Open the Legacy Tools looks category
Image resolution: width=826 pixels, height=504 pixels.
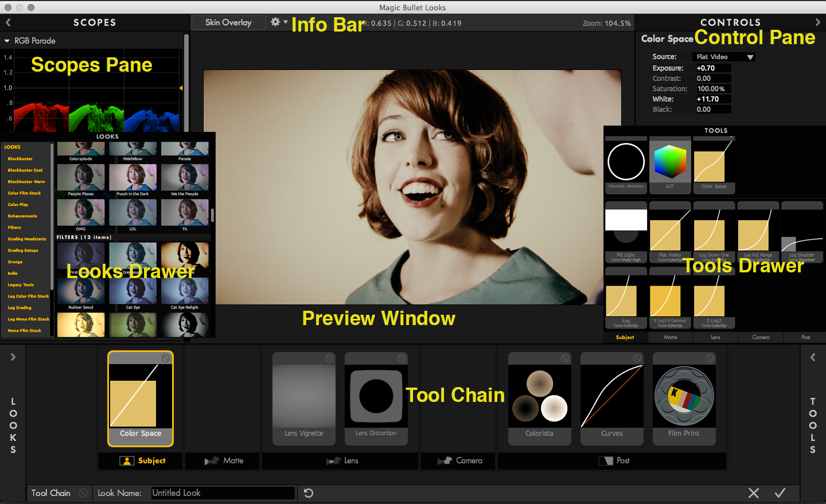tap(21, 285)
